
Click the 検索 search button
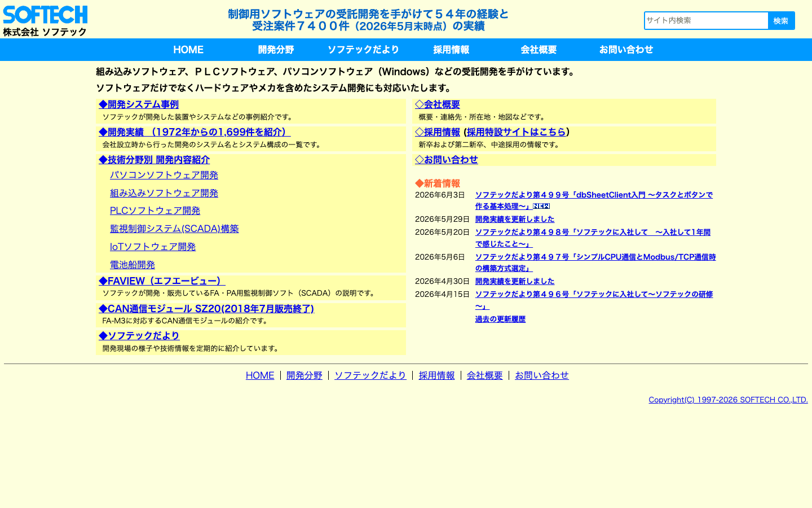pos(781,20)
